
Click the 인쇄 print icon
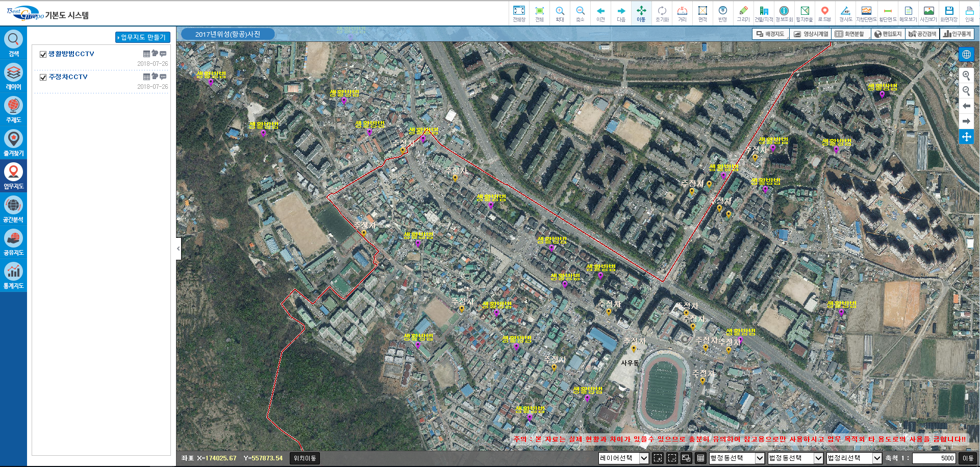(x=969, y=13)
